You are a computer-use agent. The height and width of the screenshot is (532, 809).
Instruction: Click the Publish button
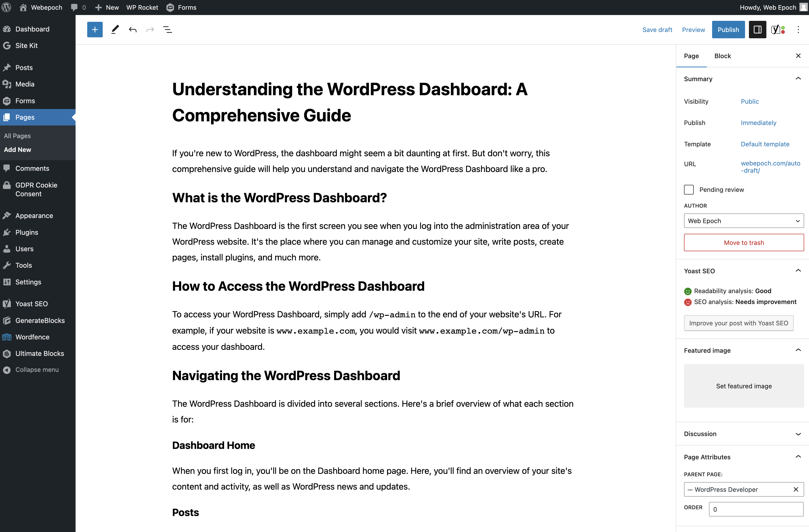pos(728,30)
